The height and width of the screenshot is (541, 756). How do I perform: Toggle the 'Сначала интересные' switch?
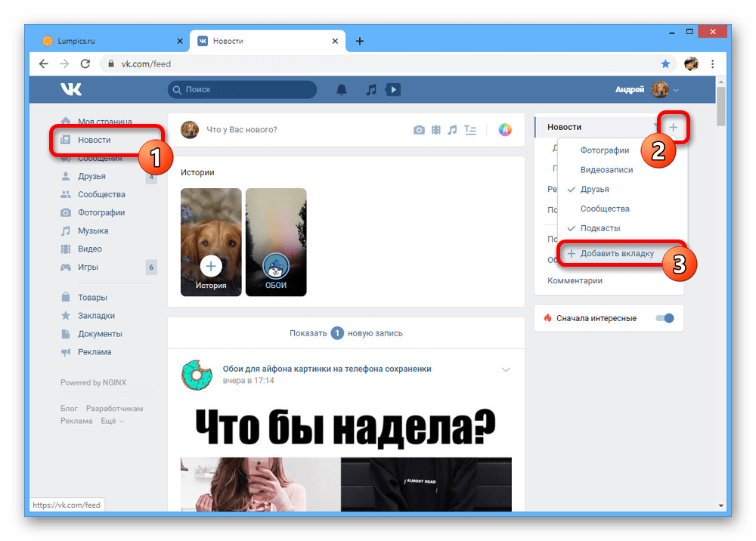point(665,318)
